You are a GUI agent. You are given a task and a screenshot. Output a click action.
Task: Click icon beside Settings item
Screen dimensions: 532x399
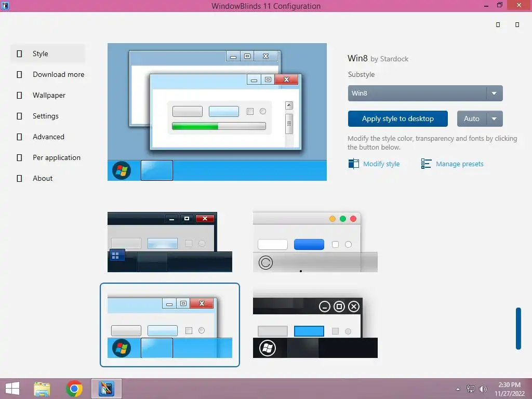pyautogui.click(x=19, y=116)
